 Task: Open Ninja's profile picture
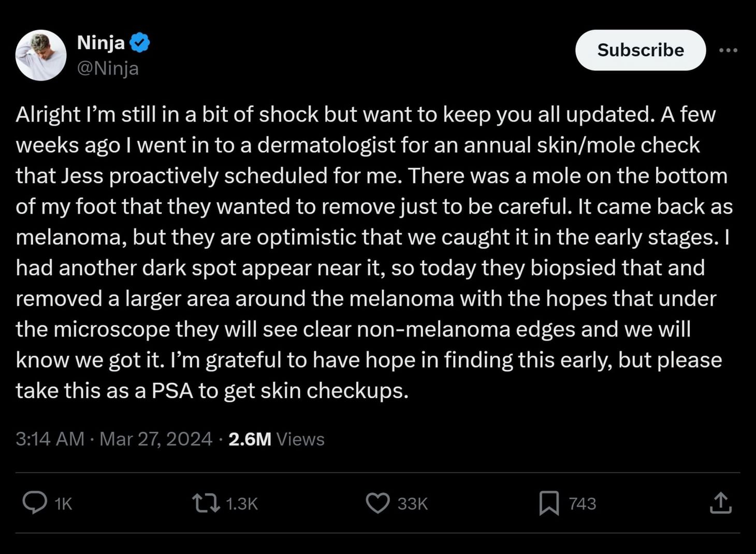click(40, 54)
